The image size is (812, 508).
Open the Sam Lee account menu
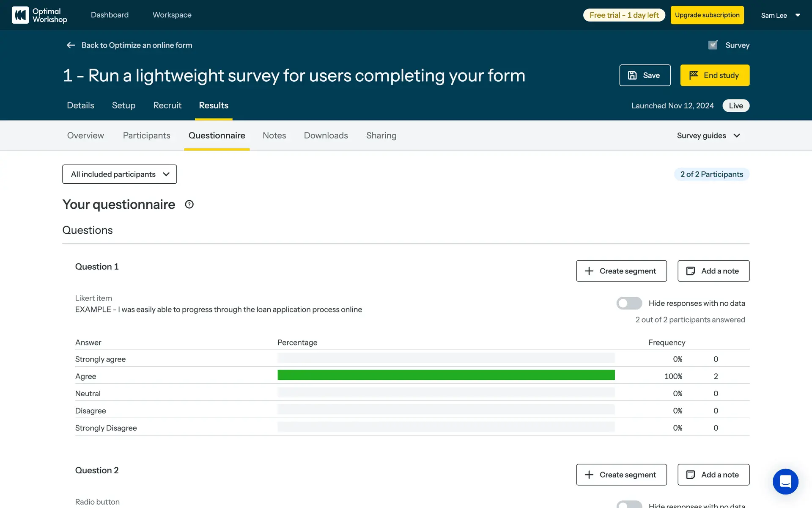tap(780, 15)
